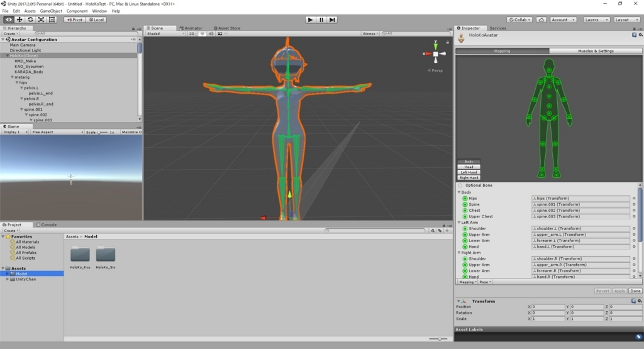The height and width of the screenshot is (349, 644).
Task: Toggle Pivot handle position
Action: click(75, 19)
